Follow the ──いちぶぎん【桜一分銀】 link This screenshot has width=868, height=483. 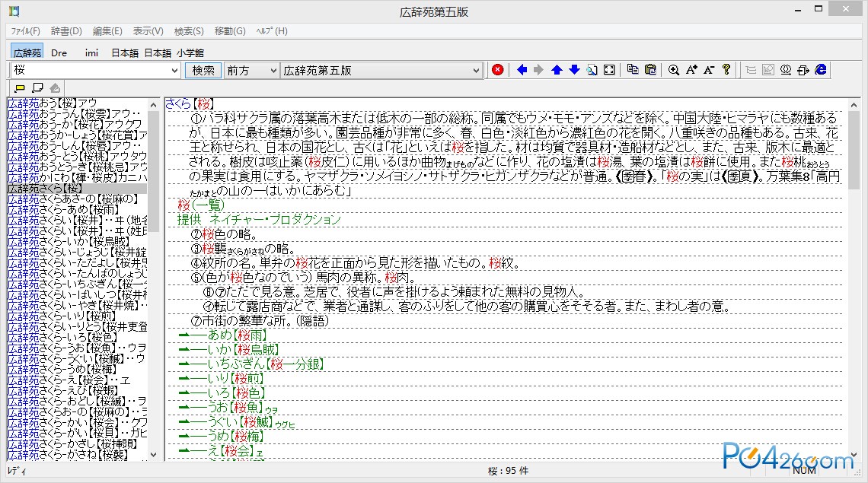click(251, 364)
